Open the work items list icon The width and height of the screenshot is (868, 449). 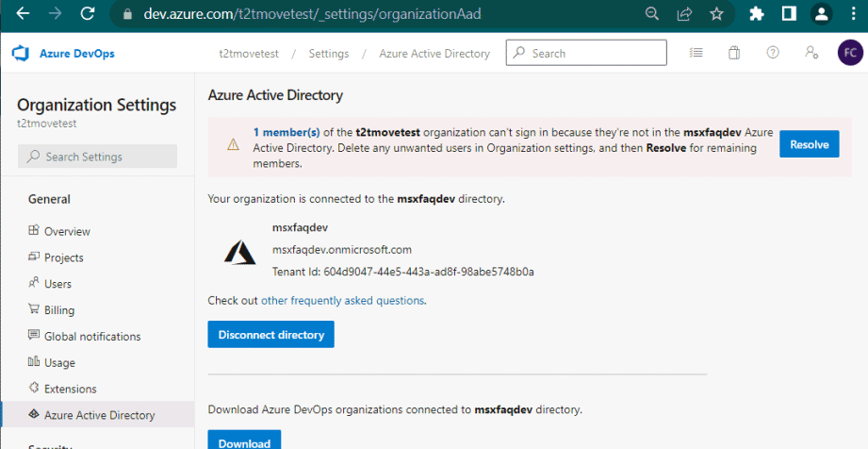point(696,53)
